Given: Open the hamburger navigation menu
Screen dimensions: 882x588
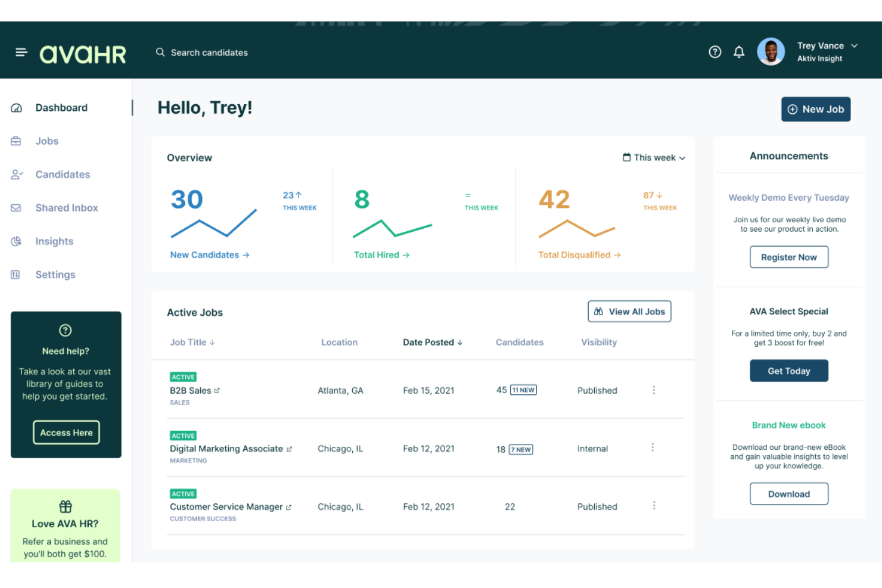Looking at the screenshot, I should point(21,52).
